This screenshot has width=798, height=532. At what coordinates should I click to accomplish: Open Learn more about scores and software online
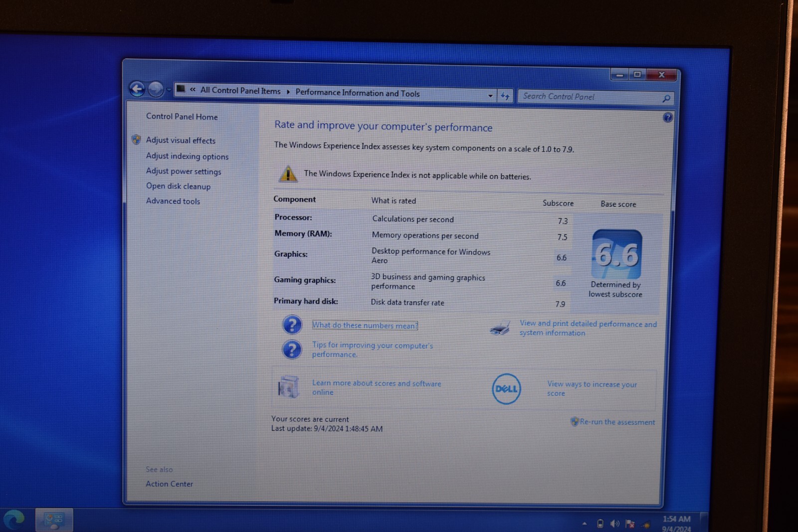(x=377, y=387)
